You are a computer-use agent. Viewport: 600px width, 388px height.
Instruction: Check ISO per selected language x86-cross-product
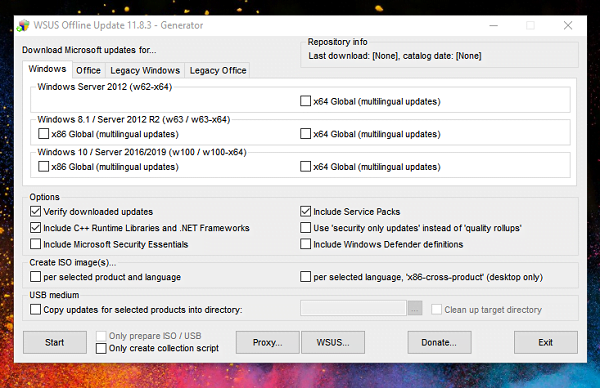[x=305, y=277]
